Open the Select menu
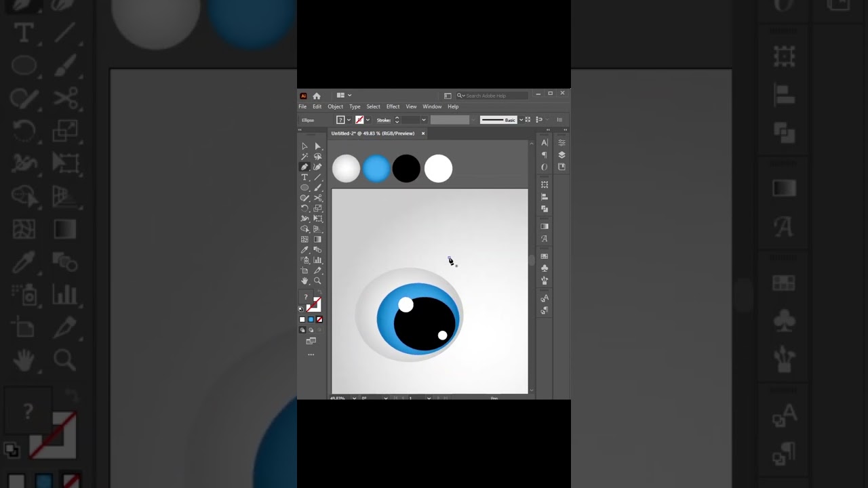 coord(374,106)
